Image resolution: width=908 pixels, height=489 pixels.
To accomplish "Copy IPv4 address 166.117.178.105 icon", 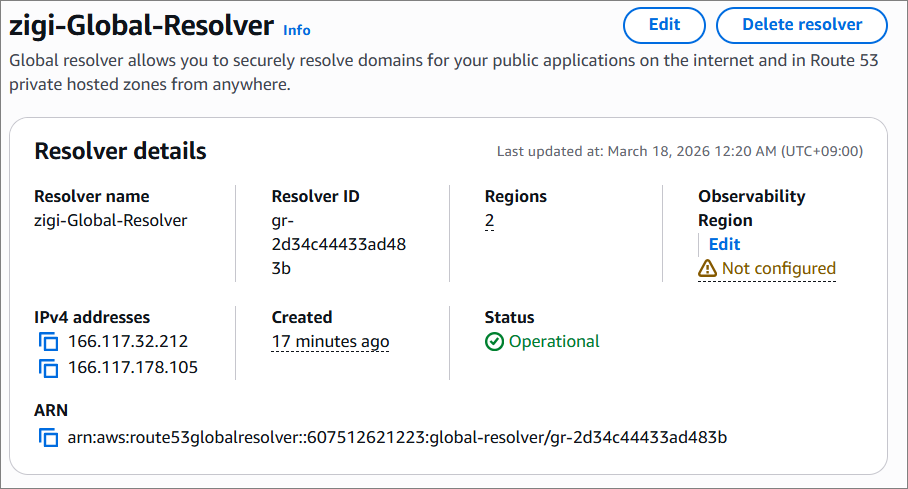I will pos(49,368).
